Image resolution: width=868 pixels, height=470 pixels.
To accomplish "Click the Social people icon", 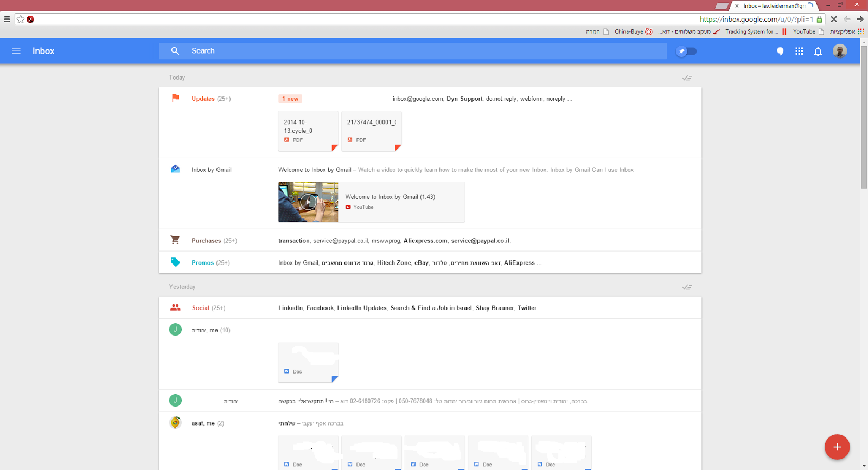I will coord(175,307).
